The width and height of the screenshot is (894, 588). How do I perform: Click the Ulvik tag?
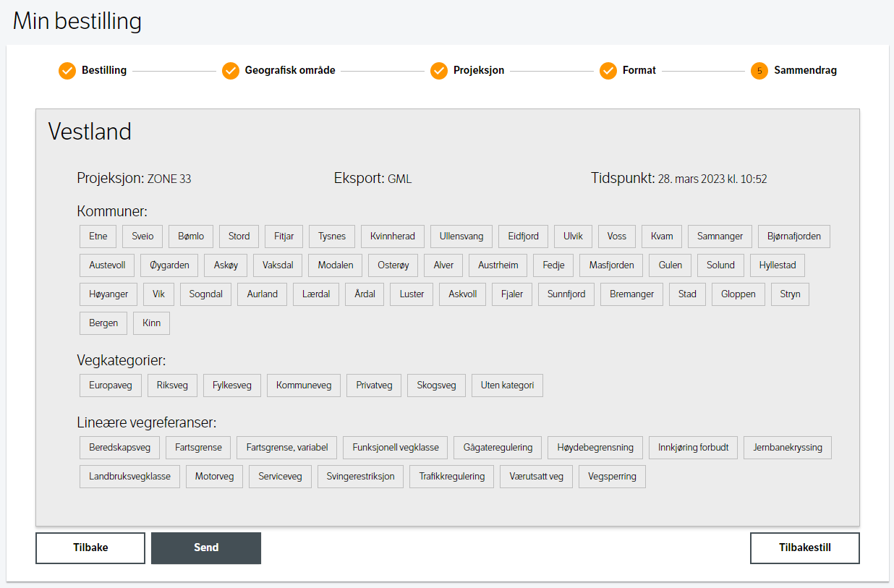click(574, 237)
